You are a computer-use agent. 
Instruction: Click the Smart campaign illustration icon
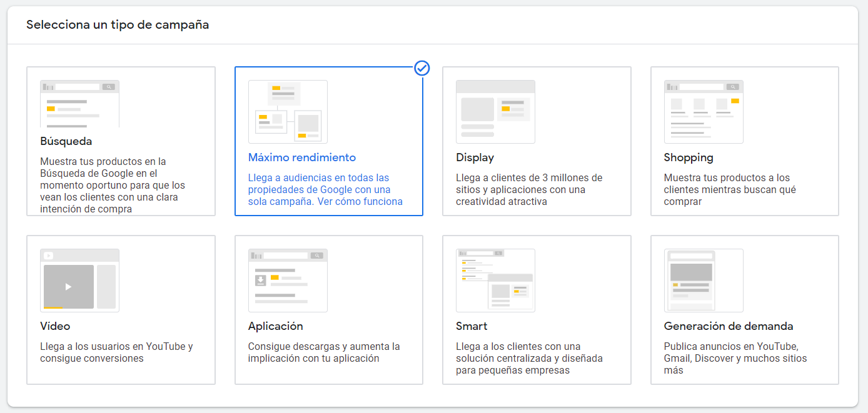coord(495,281)
